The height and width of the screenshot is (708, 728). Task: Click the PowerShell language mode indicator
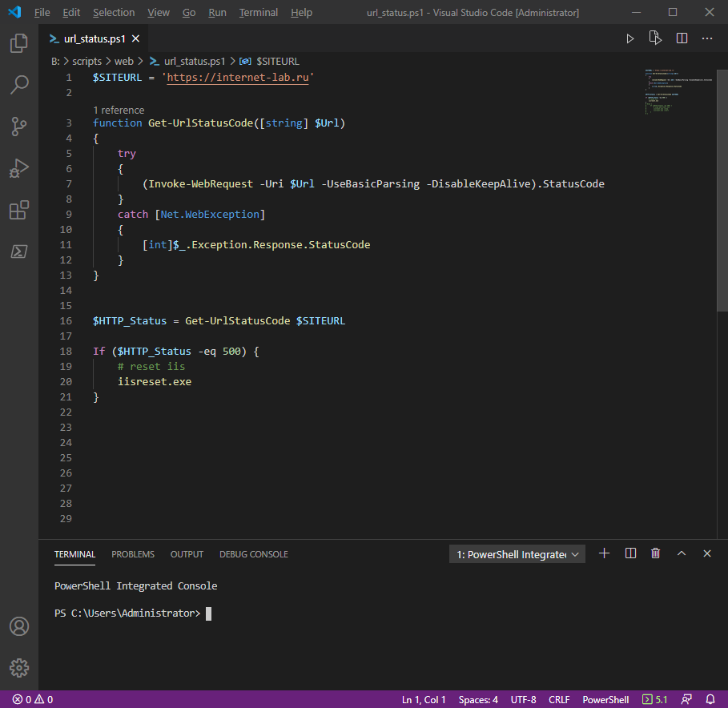click(x=605, y=699)
